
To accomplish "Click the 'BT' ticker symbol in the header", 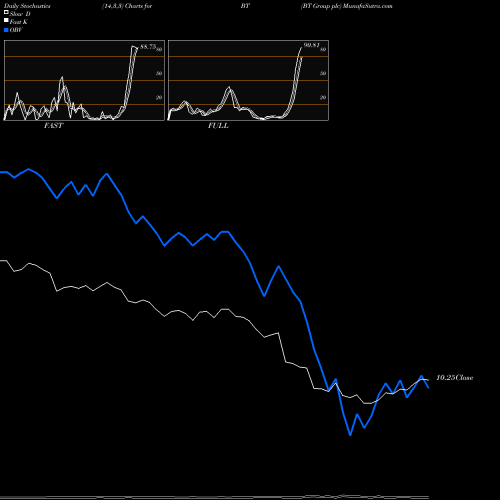I will point(245,6).
